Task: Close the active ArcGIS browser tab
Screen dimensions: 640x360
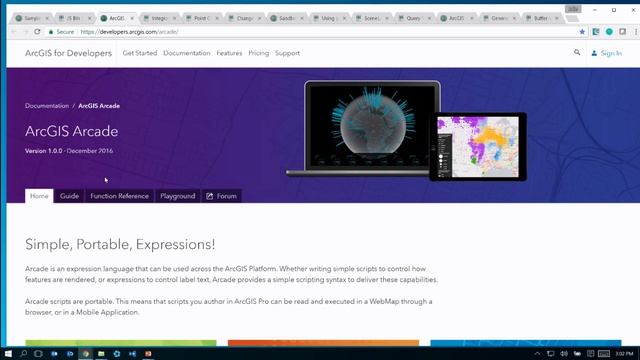Action: 131,18
